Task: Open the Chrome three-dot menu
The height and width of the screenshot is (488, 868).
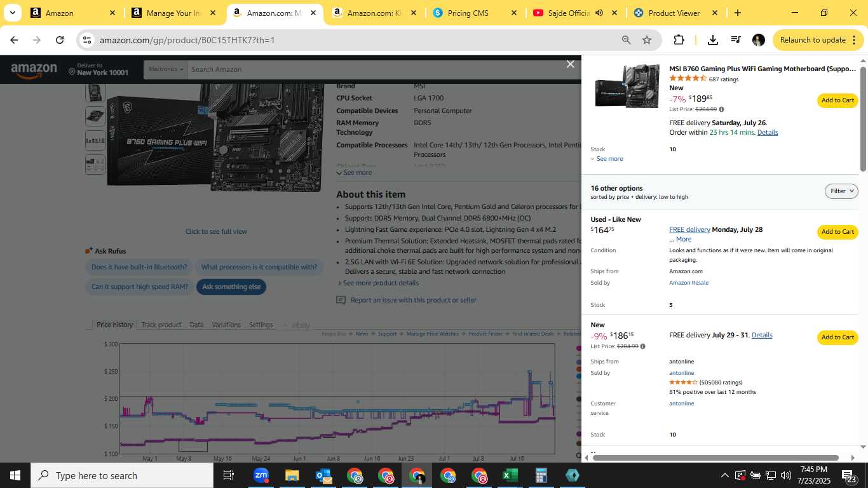Action: coord(853,40)
